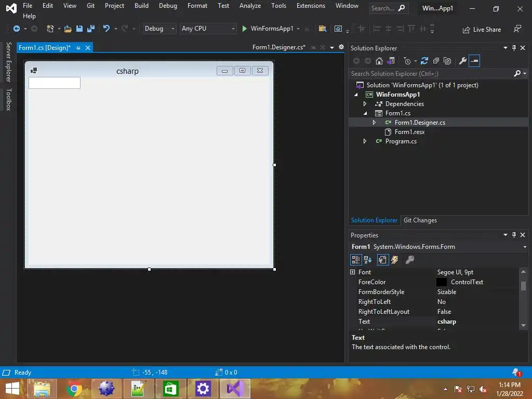The height and width of the screenshot is (399, 532).
Task: Undo the last action
Action: (x=107, y=29)
